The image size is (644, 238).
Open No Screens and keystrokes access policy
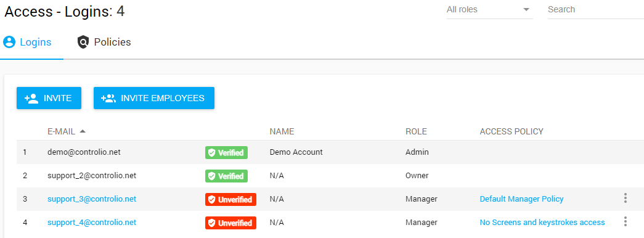(542, 223)
